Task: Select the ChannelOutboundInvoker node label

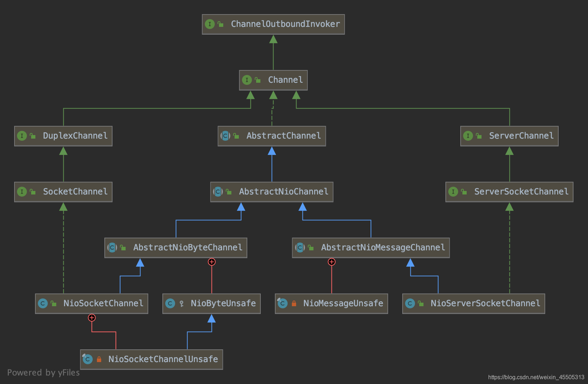Action: tap(286, 24)
